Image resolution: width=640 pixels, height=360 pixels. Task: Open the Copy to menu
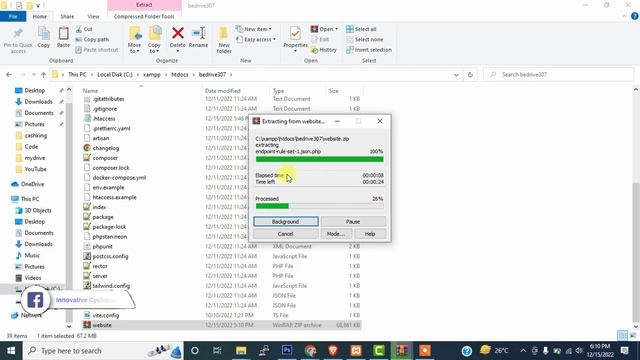[x=154, y=40]
